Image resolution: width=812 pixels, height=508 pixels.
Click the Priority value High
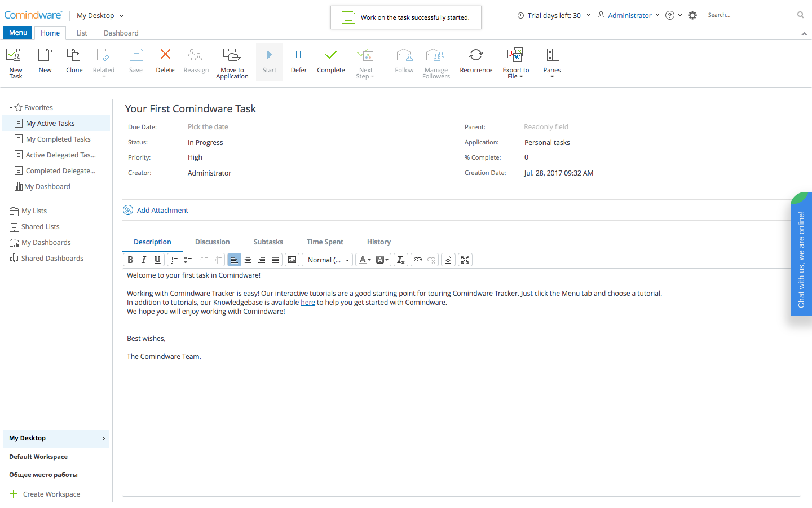[195, 157]
